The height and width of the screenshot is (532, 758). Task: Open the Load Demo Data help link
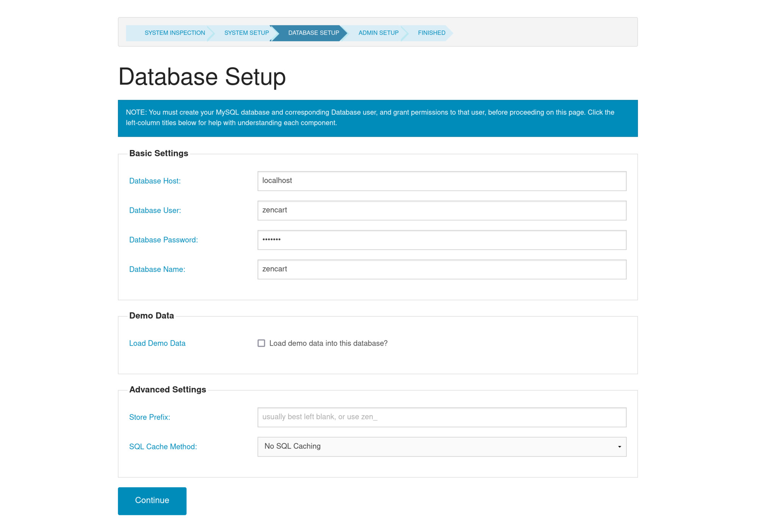click(157, 343)
